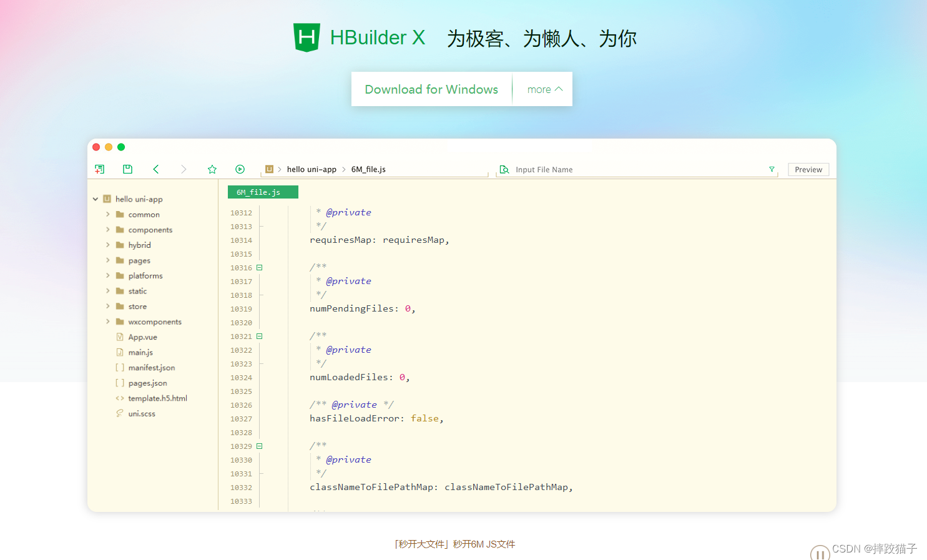Click the App.vue file icon
Image resolution: width=927 pixels, height=560 pixels.
pyautogui.click(x=120, y=337)
